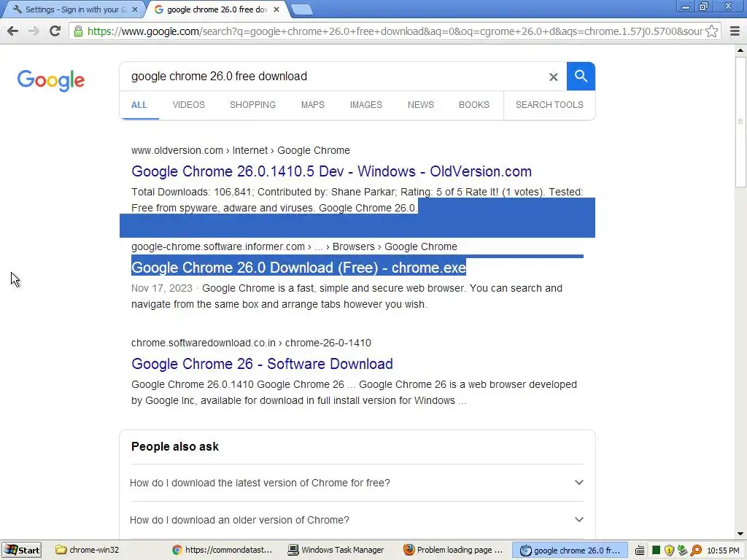
Task: Click the 'People also ask' heading
Action: tap(175, 447)
